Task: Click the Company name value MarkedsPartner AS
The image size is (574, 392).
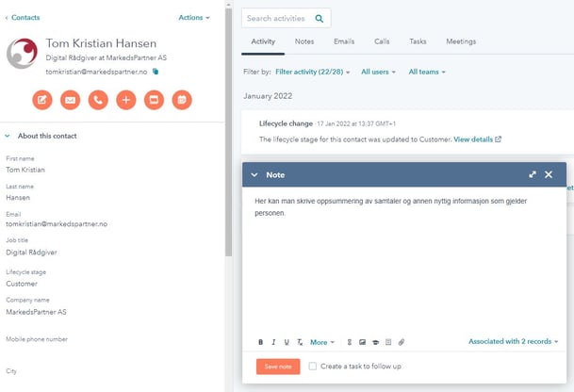Action: point(36,312)
